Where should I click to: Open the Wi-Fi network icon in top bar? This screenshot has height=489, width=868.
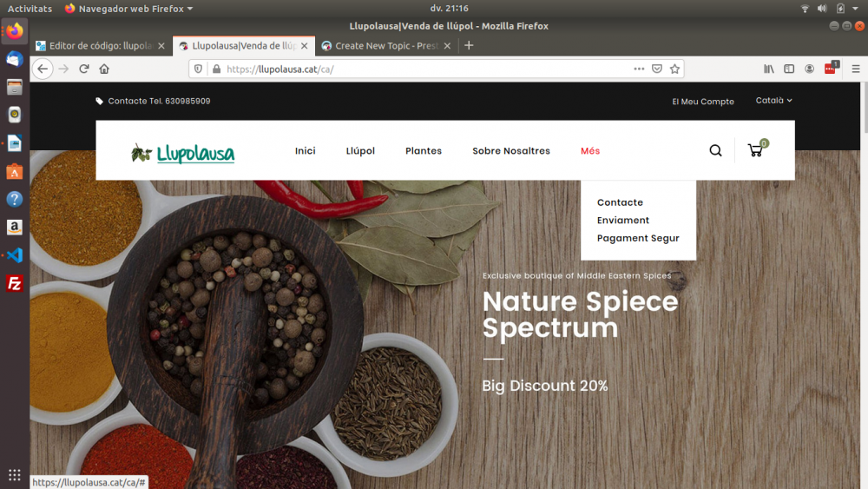805,9
